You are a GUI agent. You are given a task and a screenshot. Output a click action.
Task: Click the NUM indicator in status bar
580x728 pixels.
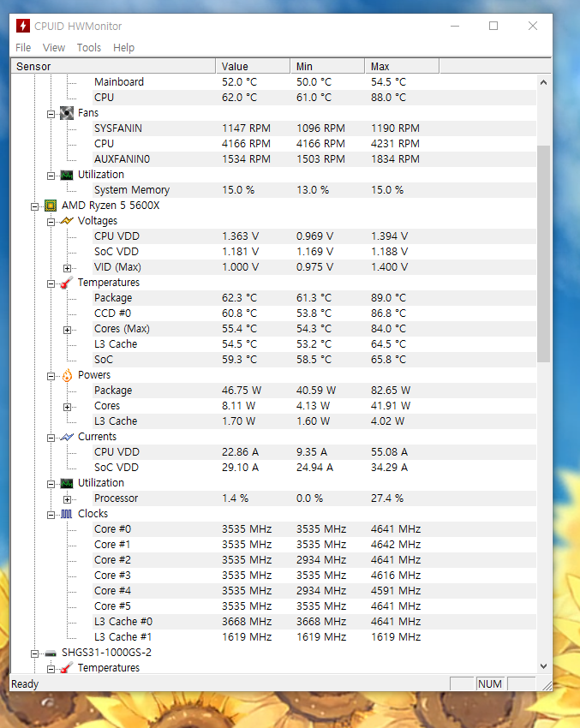click(490, 684)
